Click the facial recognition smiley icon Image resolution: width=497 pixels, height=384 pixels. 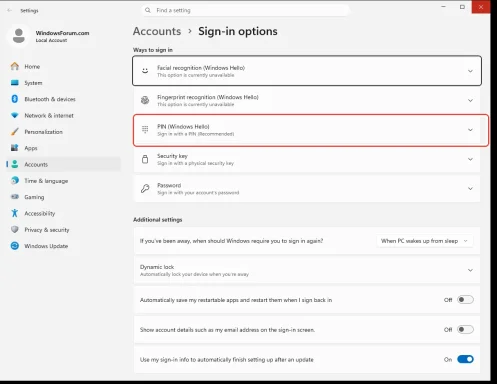pos(145,71)
